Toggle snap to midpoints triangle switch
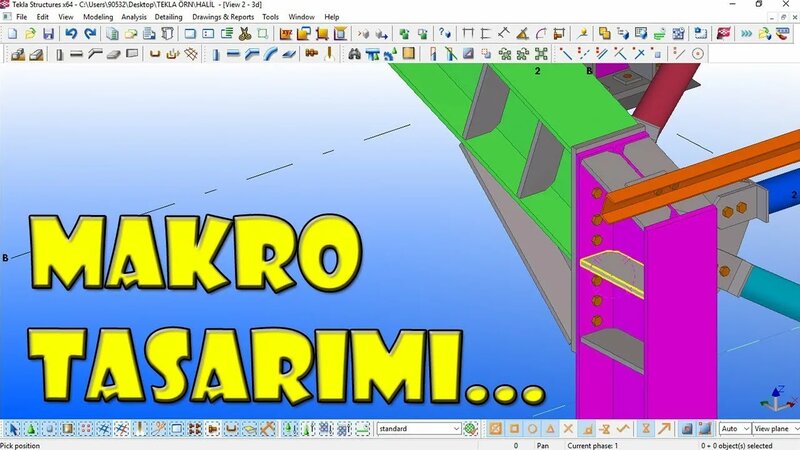Viewport: 800px width, 450px height. click(550, 429)
